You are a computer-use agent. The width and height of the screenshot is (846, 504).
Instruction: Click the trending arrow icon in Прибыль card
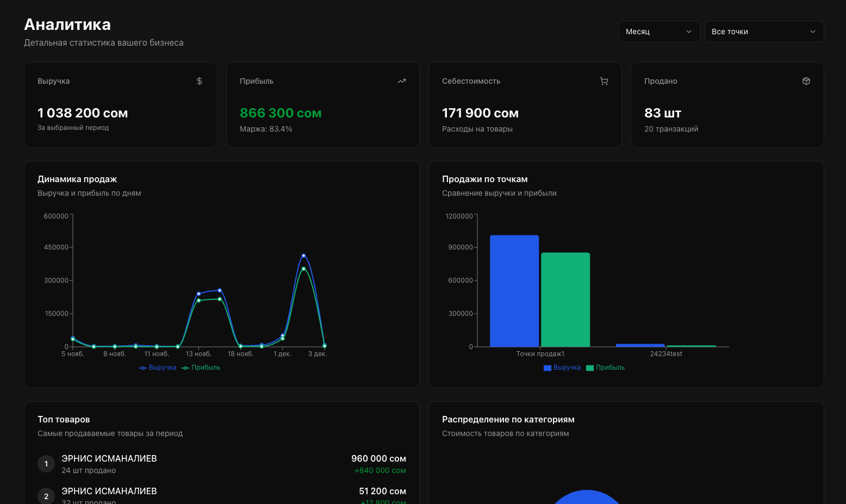coord(402,81)
